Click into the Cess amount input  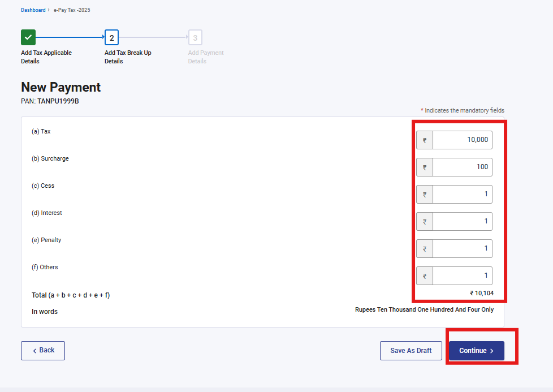pyautogui.click(x=462, y=195)
